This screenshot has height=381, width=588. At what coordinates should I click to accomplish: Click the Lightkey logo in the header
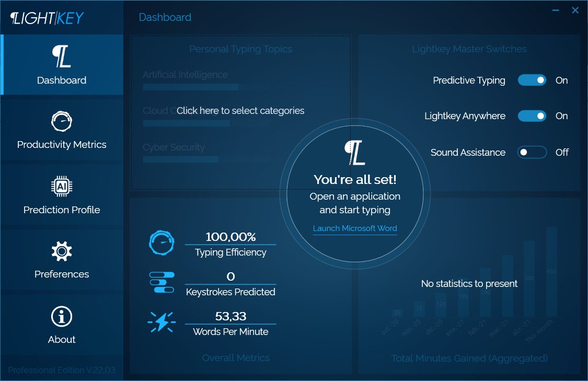point(47,18)
